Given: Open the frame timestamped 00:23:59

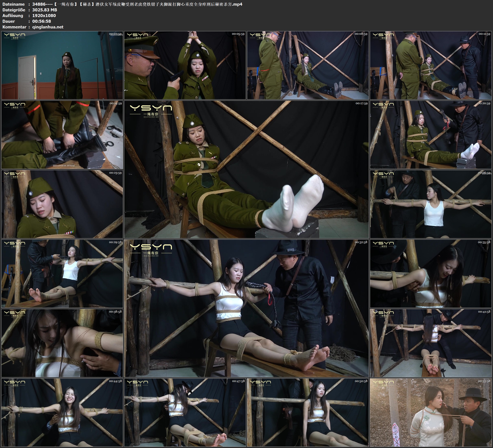Looking at the screenshot, I should click(x=62, y=204).
